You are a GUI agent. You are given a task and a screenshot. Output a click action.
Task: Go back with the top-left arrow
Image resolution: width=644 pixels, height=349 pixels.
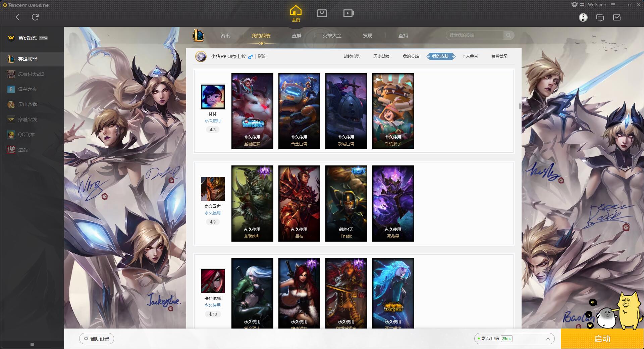pos(18,17)
